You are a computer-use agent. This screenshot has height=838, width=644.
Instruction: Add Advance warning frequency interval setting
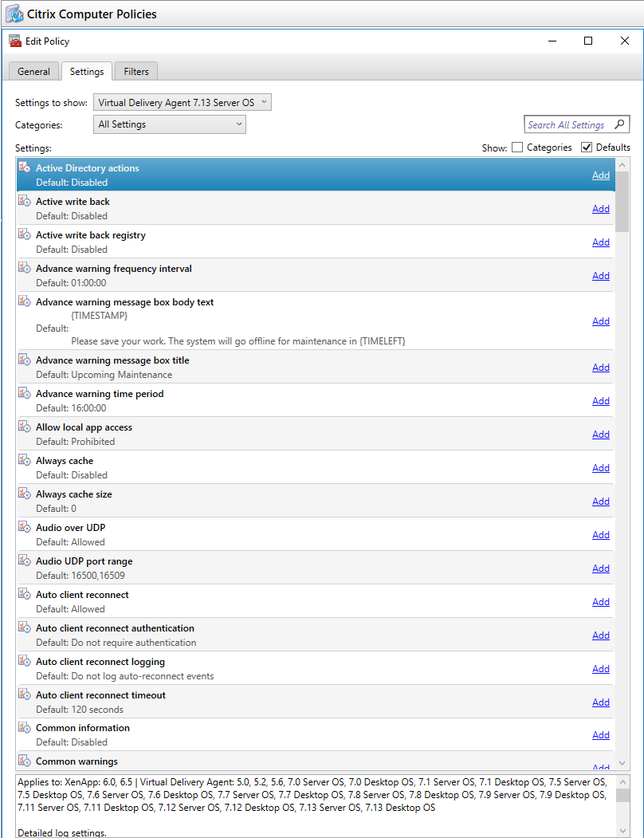(x=601, y=276)
